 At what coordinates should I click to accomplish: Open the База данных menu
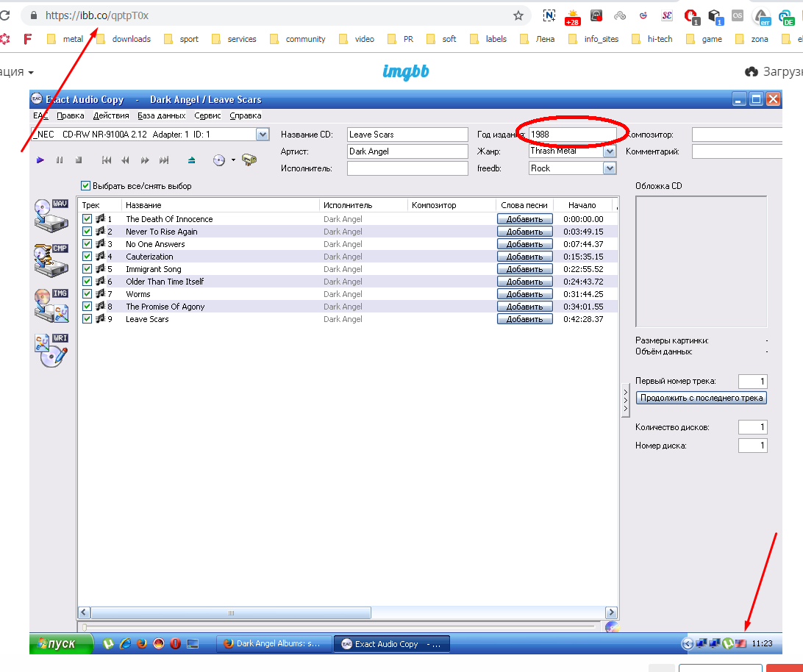pos(161,115)
